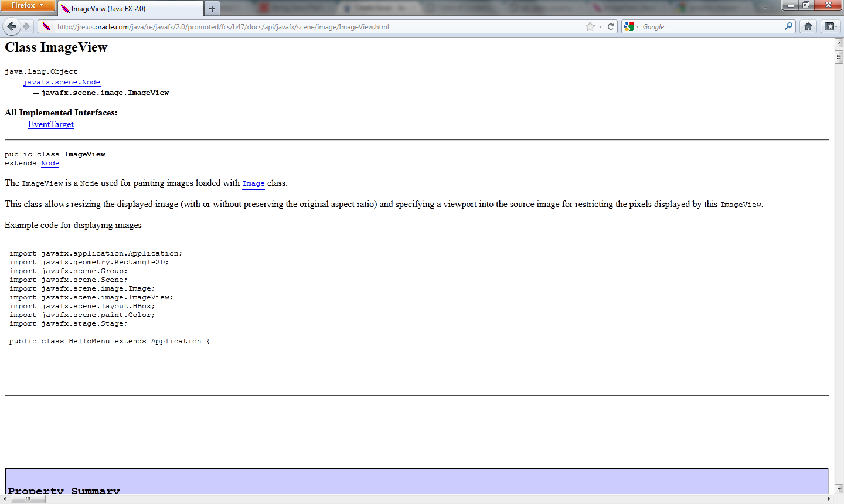The height and width of the screenshot is (504, 844).
Task: Click the Node link after 'extends'
Action: pyautogui.click(x=50, y=164)
